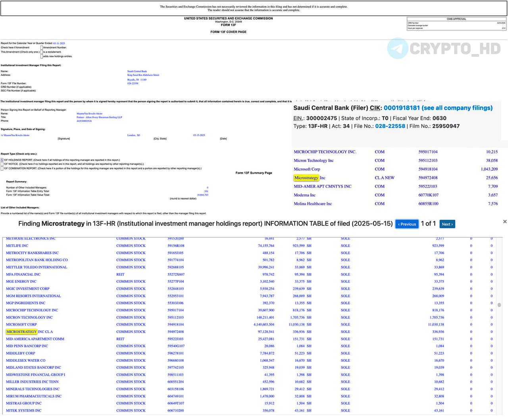Open CIK 0001918181 company filings link
508x420 pixels.
point(438,108)
